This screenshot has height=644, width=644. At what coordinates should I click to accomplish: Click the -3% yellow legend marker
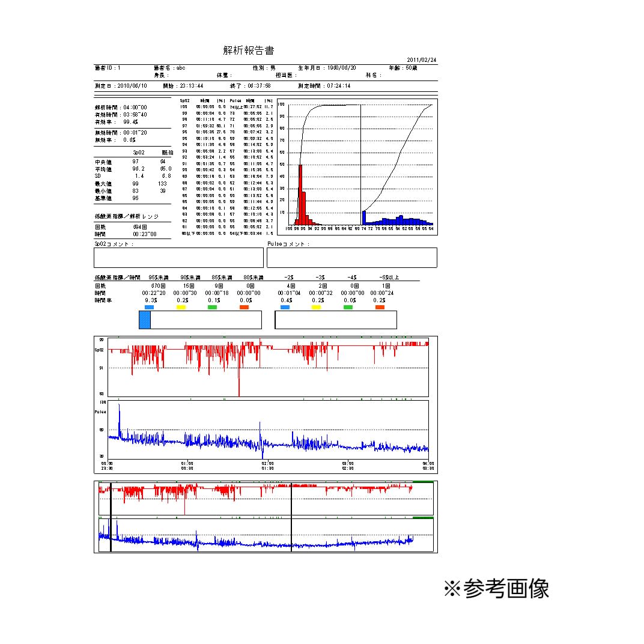pyautogui.click(x=318, y=307)
